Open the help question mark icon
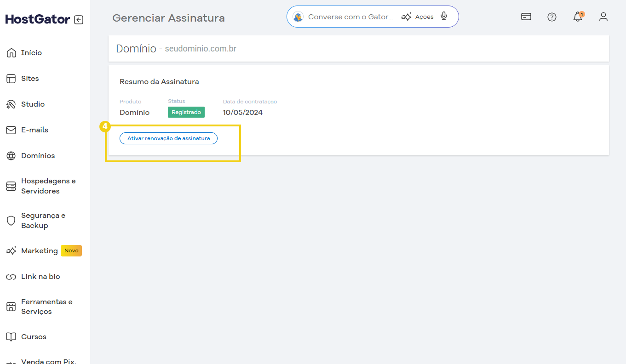626x364 pixels. pos(552,17)
